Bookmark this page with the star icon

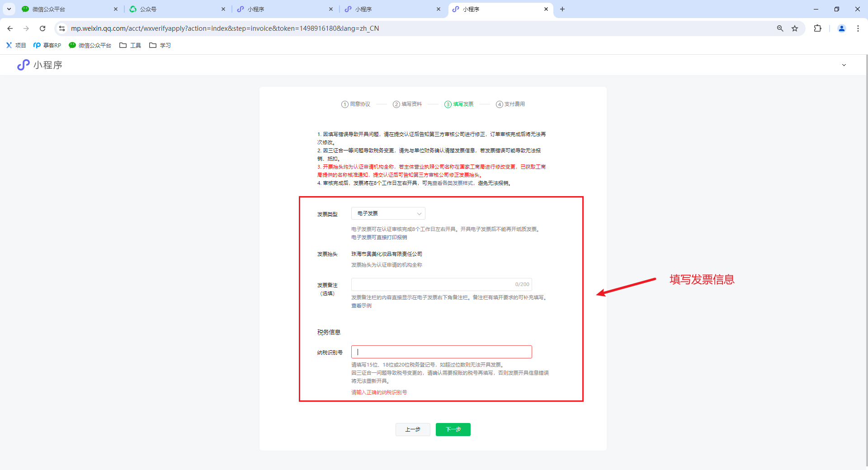point(795,28)
